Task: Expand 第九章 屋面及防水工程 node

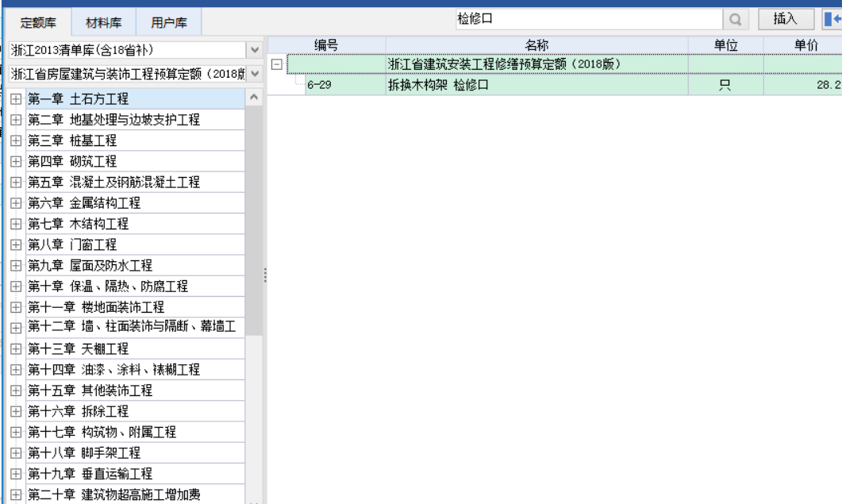Action: [x=16, y=265]
